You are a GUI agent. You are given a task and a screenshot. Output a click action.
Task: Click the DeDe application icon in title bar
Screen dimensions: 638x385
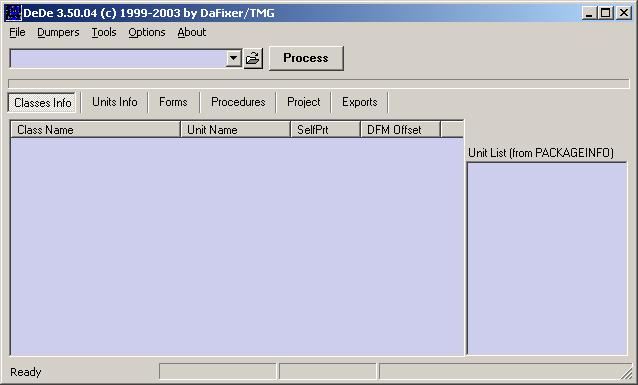pyautogui.click(x=13, y=13)
